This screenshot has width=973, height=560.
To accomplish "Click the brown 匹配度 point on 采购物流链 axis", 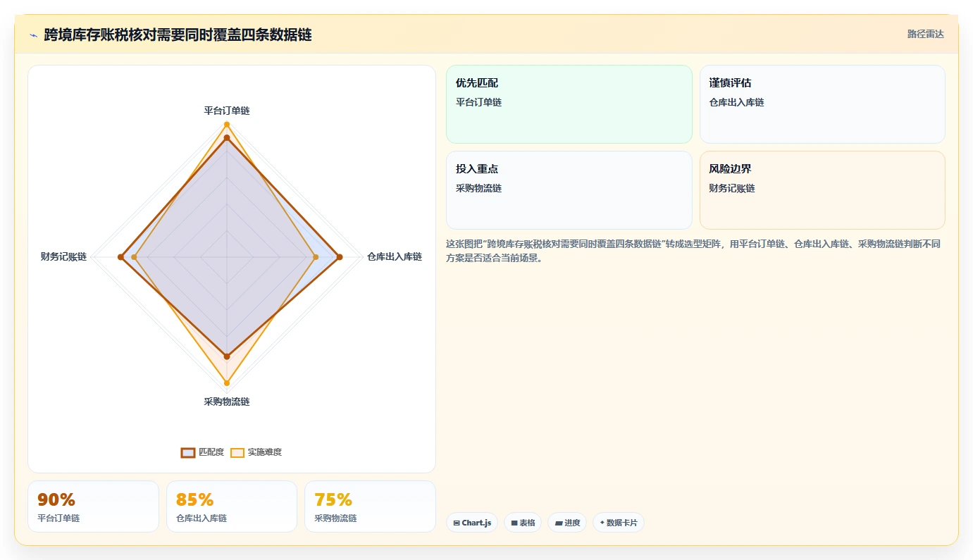I will click(227, 356).
